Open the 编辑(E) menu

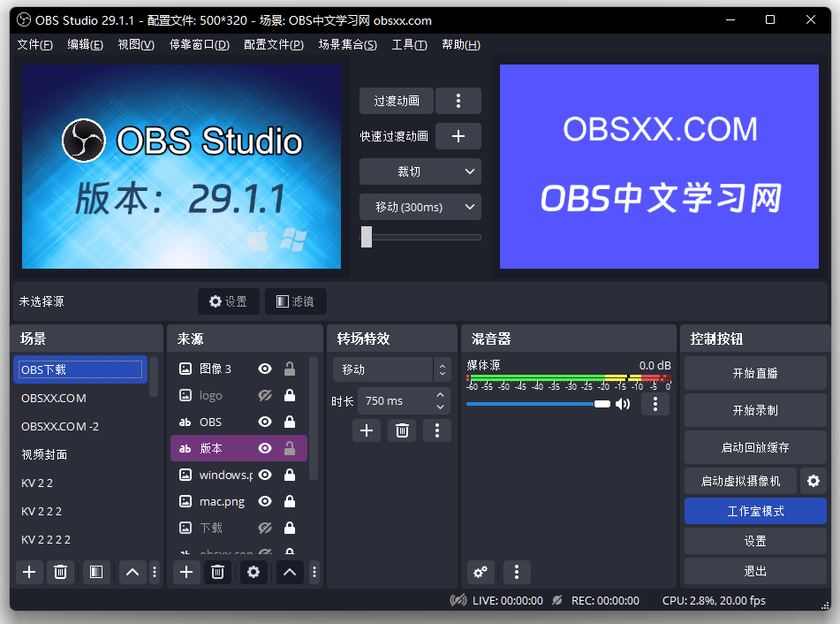coord(85,44)
